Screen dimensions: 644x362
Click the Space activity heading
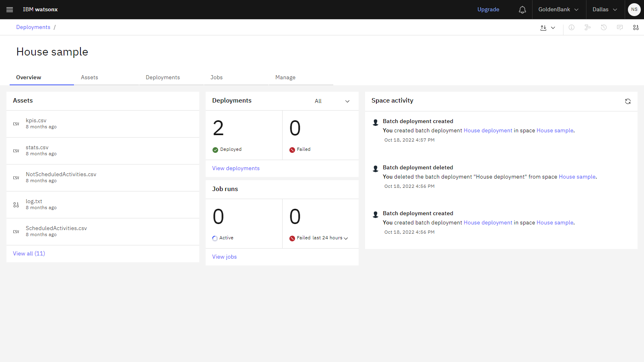click(x=392, y=101)
